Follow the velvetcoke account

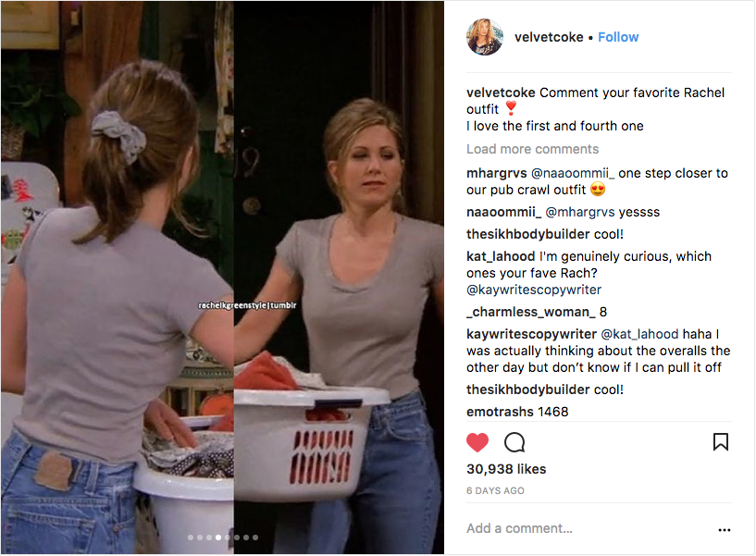pos(618,37)
